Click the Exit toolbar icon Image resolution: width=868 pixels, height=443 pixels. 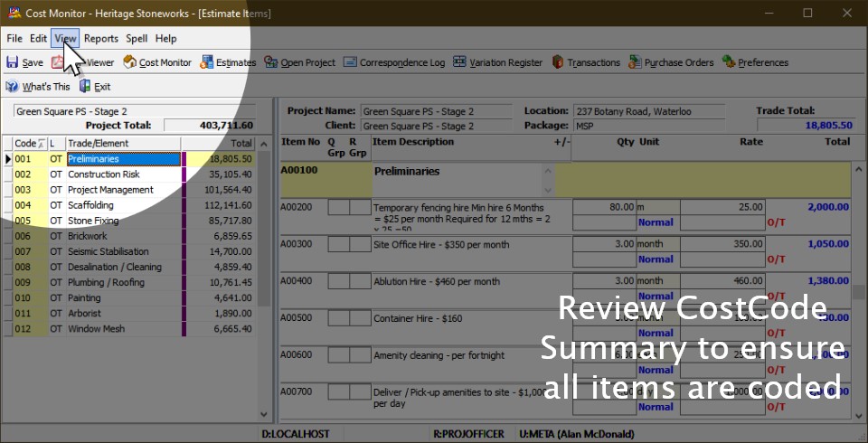pyautogui.click(x=85, y=87)
